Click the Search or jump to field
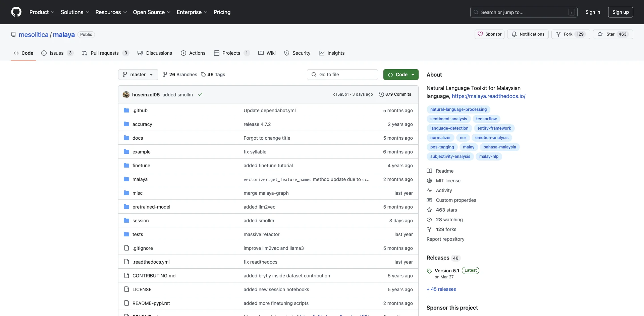 click(x=524, y=12)
